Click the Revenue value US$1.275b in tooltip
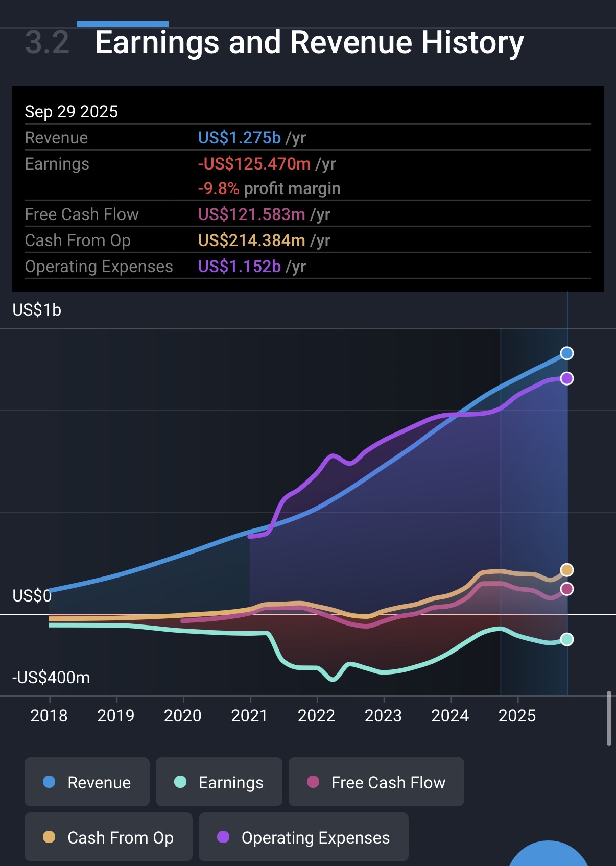Screen dimensions: 616x866 [239, 138]
